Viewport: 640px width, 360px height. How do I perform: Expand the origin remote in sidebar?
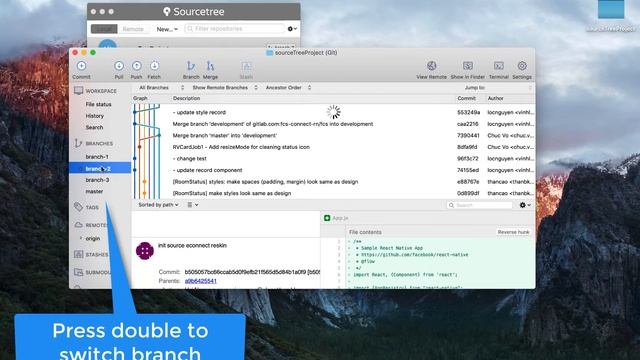click(x=81, y=238)
